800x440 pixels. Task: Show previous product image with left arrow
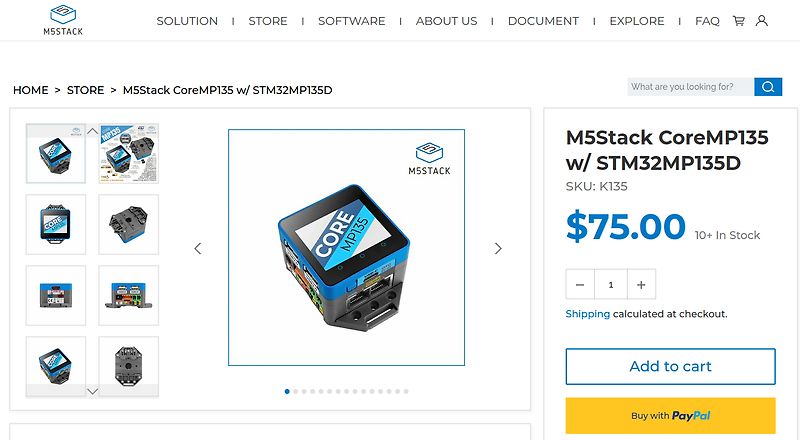pos(198,249)
